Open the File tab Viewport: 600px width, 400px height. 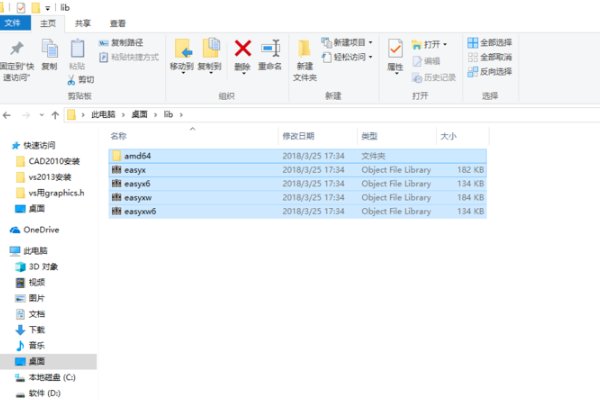[13, 23]
